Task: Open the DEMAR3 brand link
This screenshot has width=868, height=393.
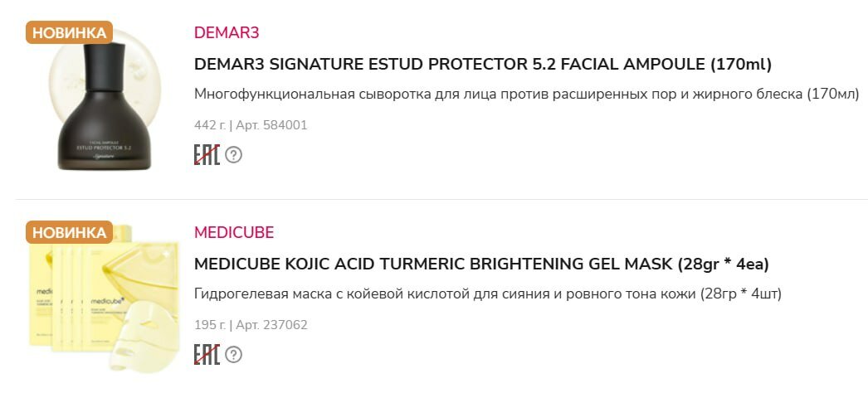Action: pos(227,33)
